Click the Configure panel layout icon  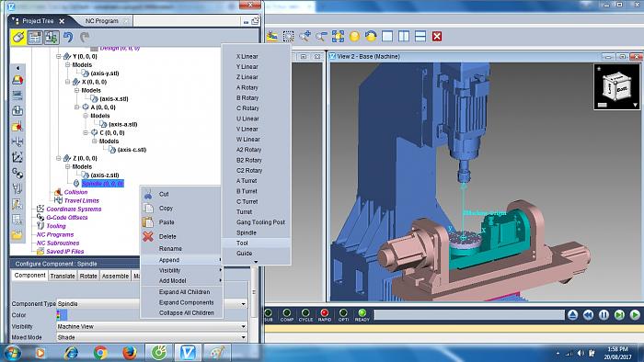(x=35, y=38)
